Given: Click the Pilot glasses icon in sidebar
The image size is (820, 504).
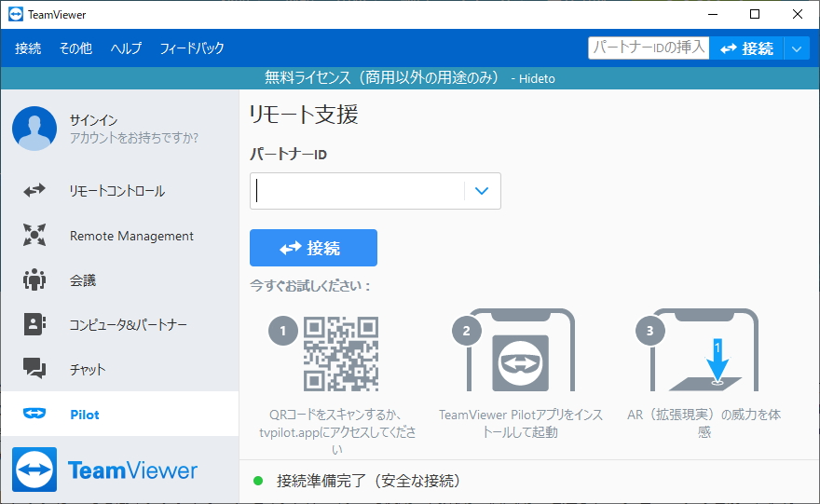Looking at the screenshot, I should pyautogui.click(x=34, y=414).
